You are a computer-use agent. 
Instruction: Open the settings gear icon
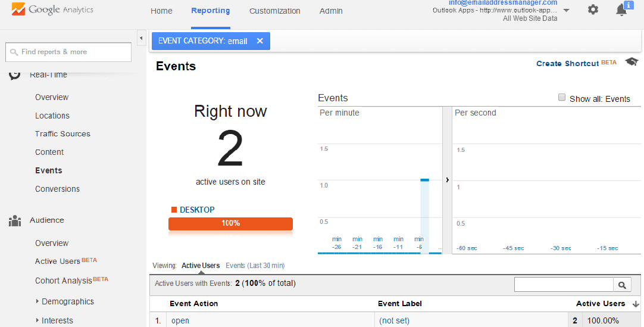point(593,10)
